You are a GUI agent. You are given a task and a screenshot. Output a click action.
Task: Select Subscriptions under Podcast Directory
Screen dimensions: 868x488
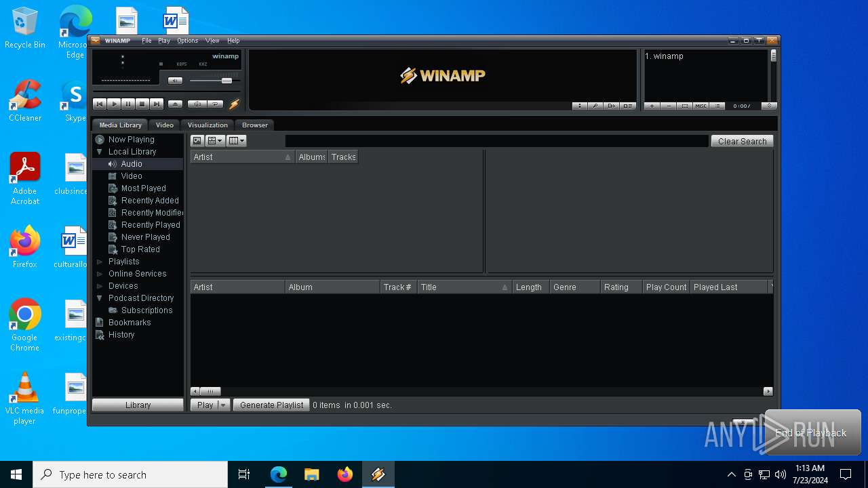(146, 310)
